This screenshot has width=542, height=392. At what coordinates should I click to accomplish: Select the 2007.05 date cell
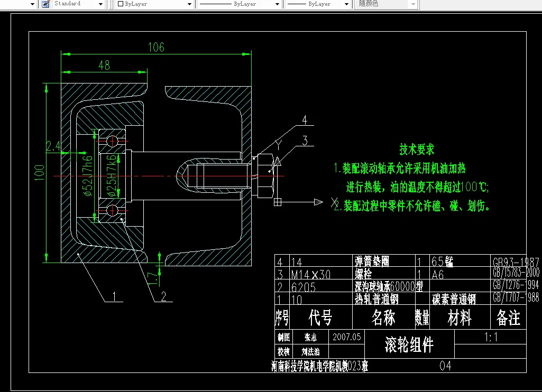coord(347,337)
